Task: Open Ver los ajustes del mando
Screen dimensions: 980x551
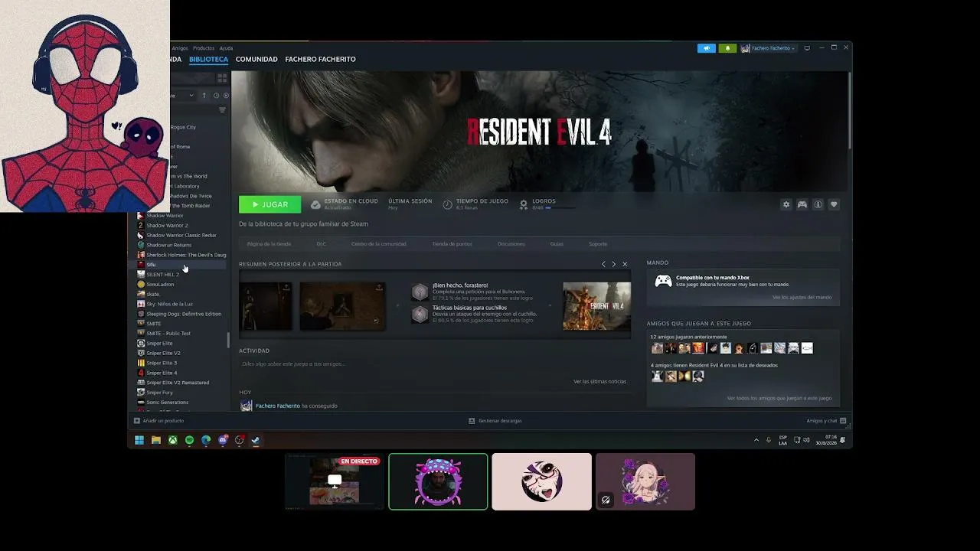Action: 802,297
